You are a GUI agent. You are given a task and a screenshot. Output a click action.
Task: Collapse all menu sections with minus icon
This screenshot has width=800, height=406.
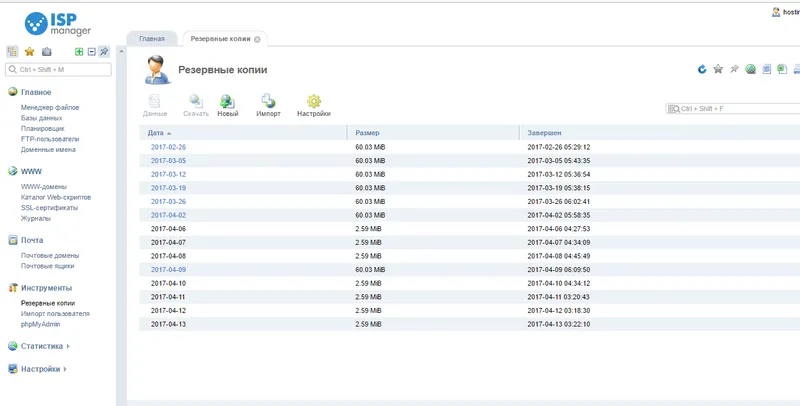pos(92,52)
